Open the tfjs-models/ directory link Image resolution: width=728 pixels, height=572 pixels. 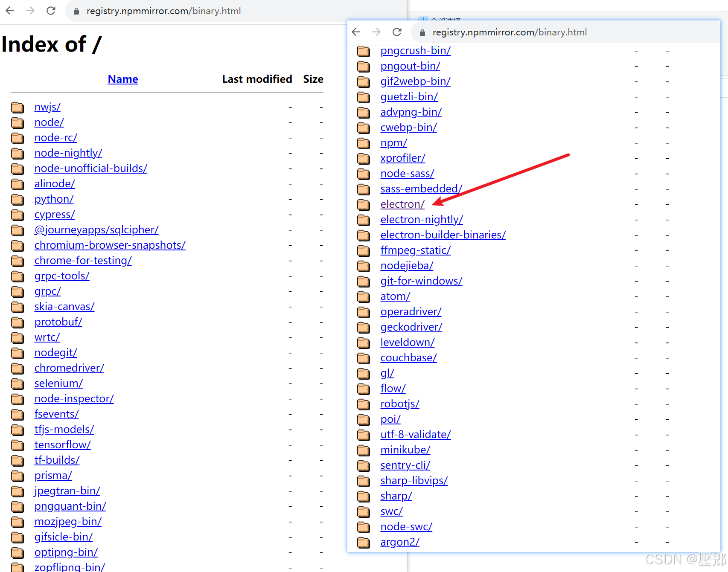(64, 430)
